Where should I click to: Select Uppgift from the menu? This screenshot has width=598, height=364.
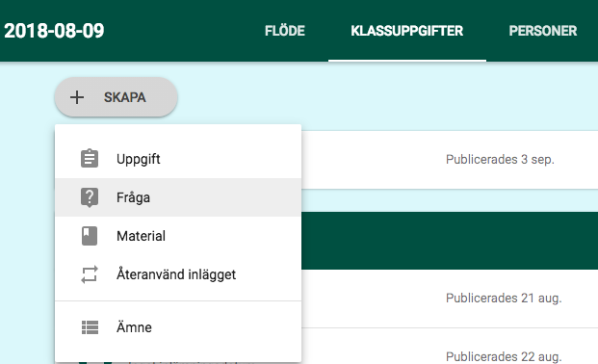tap(178, 159)
